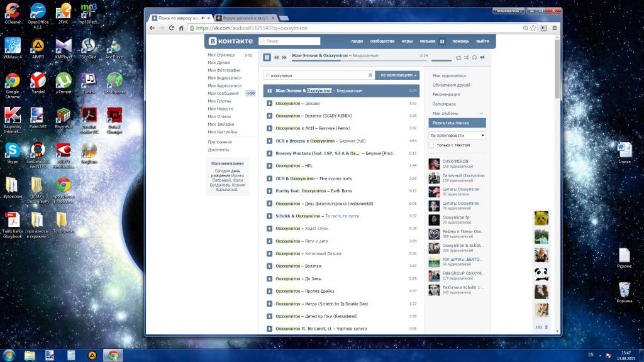Play the track Волапюк (SCADY REMIX)
Viewport: 644px width, 362px height.
[269, 116]
